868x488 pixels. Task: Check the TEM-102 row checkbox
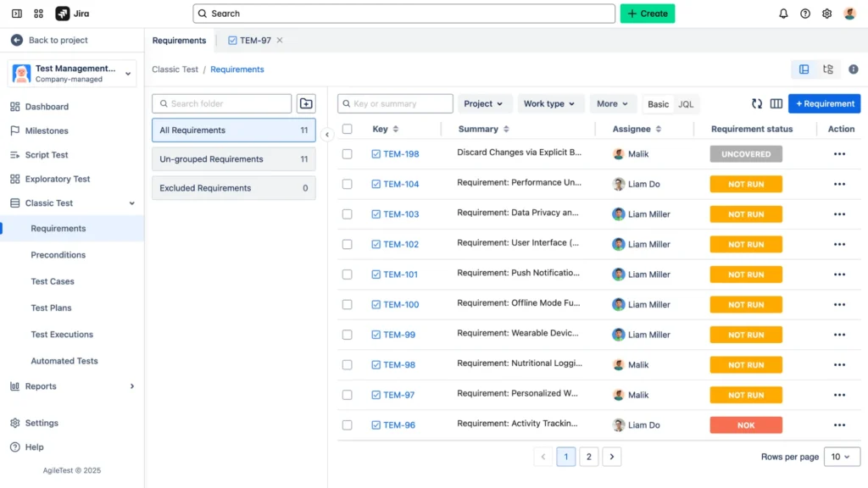(347, 244)
